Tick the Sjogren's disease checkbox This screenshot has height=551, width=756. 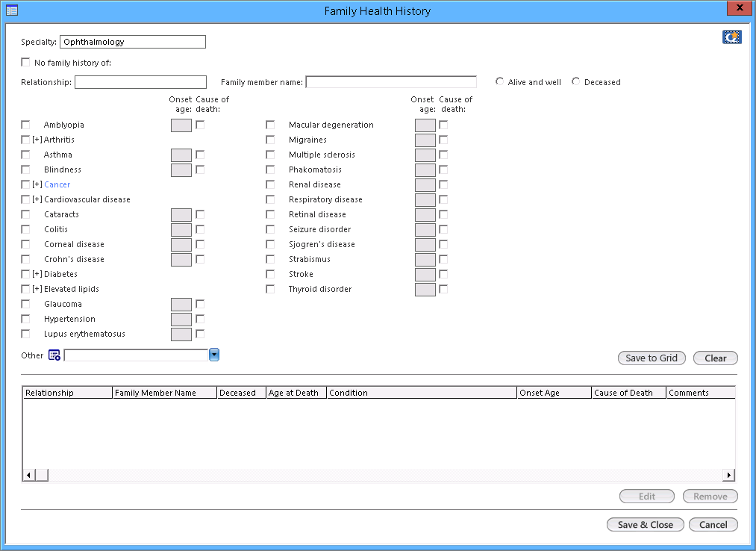pyautogui.click(x=270, y=244)
